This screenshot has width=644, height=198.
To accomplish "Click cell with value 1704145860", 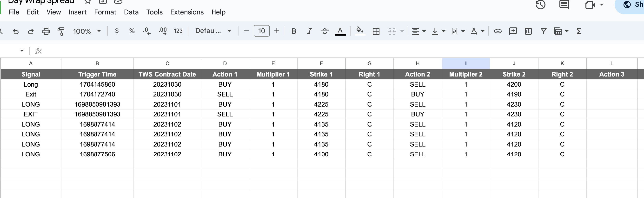I will [97, 84].
